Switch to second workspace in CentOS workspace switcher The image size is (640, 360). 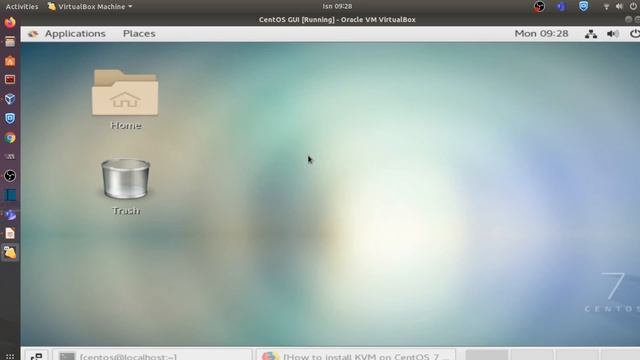[x=531, y=355]
